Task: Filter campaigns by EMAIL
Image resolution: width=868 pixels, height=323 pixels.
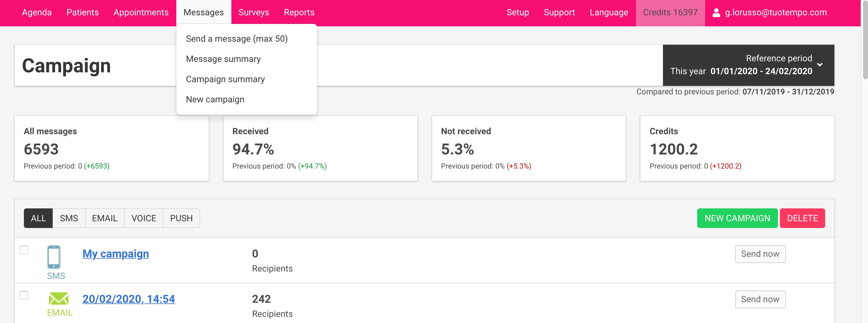Action: [x=105, y=218]
